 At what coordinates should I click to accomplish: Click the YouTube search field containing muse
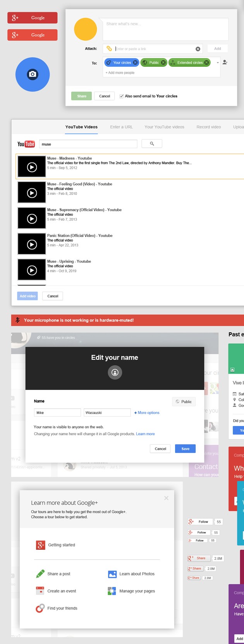(88, 144)
